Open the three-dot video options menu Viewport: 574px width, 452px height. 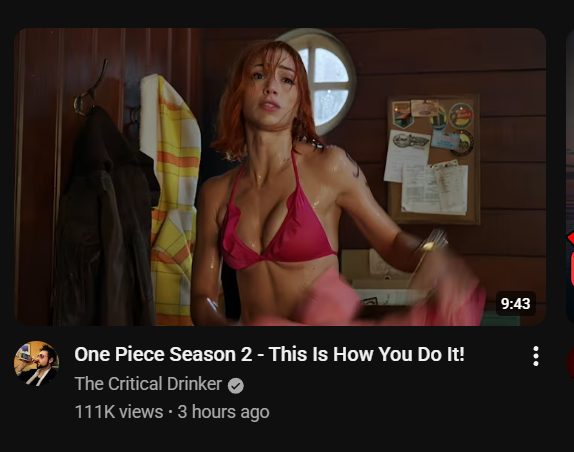point(536,356)
